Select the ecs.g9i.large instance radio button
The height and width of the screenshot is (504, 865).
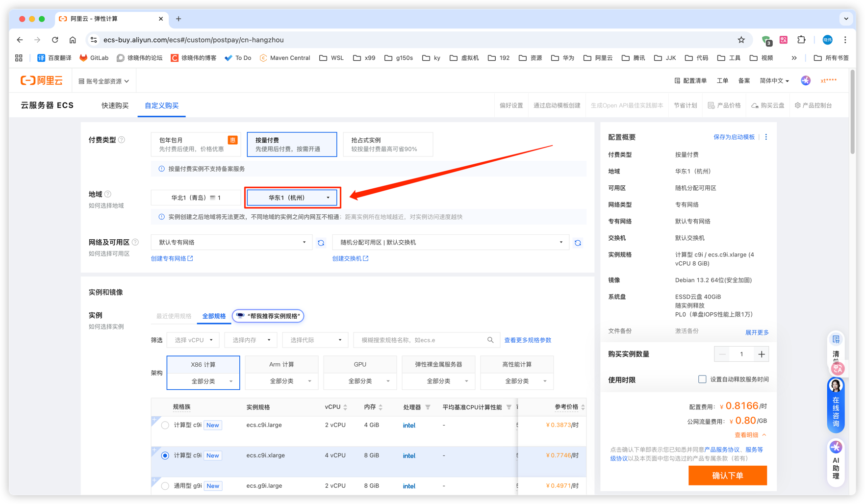coord(165,486)
